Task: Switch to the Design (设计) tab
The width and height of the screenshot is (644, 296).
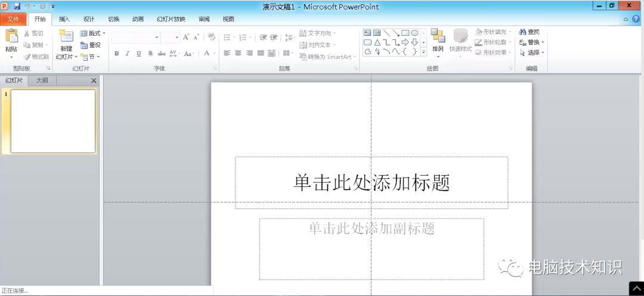Action: [89, 19]
